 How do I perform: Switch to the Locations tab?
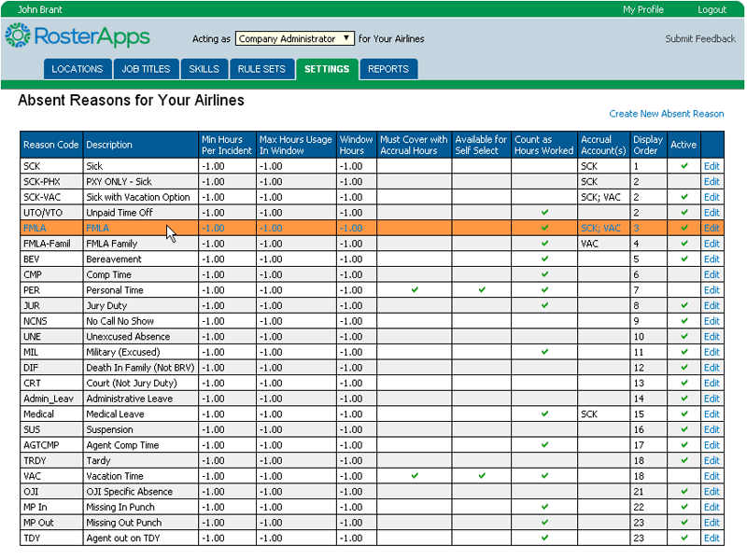coord(77,69)
